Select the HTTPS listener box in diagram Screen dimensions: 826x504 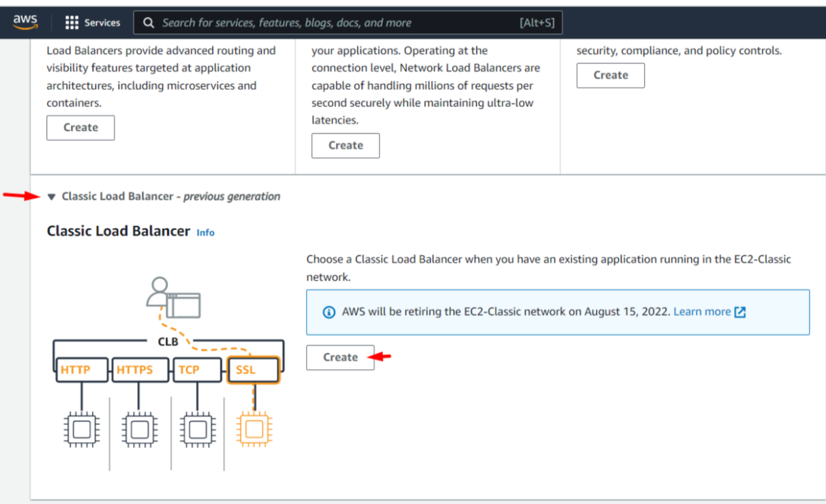pyautogui.click(x=139, y=371)
